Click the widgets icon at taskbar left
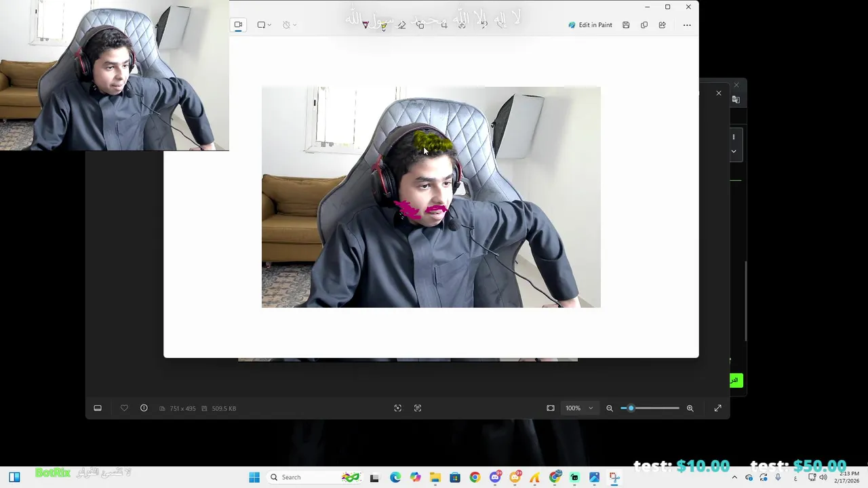 14,477
